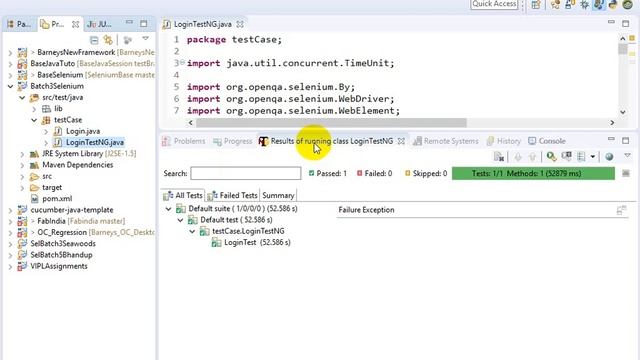Click Collapse All in Project Explorer toolbar
The image size is (640, 360).
94,40
